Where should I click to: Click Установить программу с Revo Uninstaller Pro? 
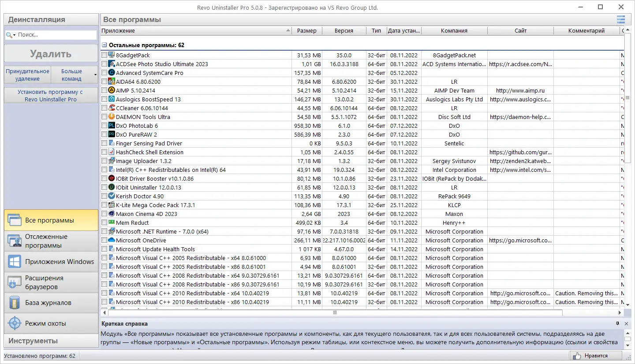(x=51, y=96)
